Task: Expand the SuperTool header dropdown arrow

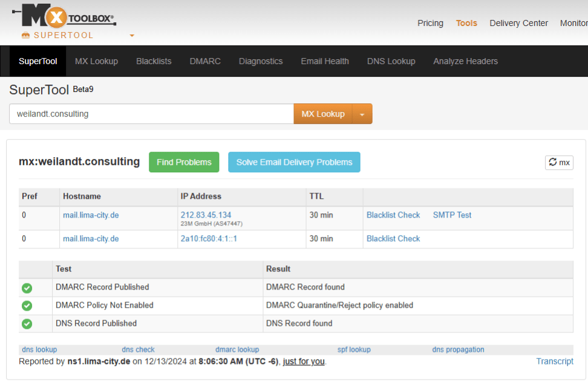Action: pos(132,36)
